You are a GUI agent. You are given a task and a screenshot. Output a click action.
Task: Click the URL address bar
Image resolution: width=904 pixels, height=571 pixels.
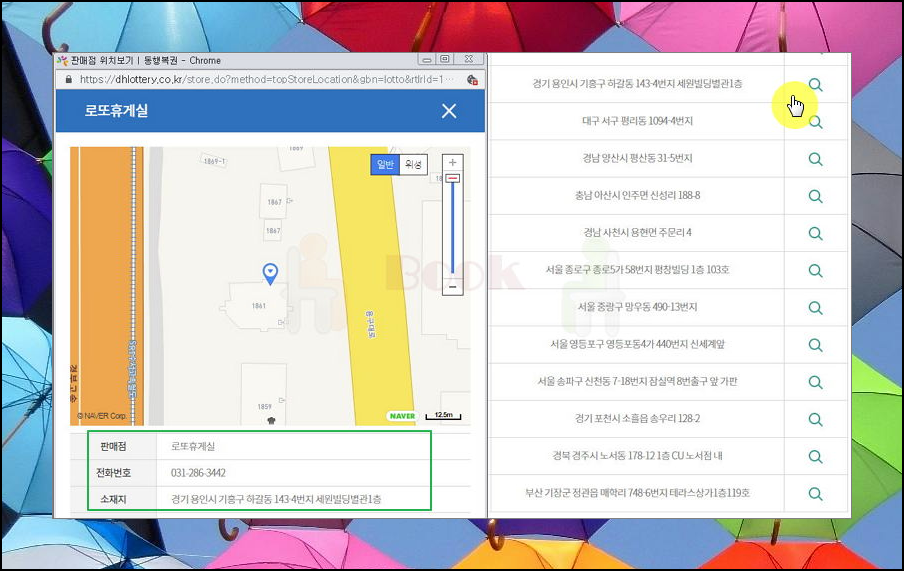(266, 79)
